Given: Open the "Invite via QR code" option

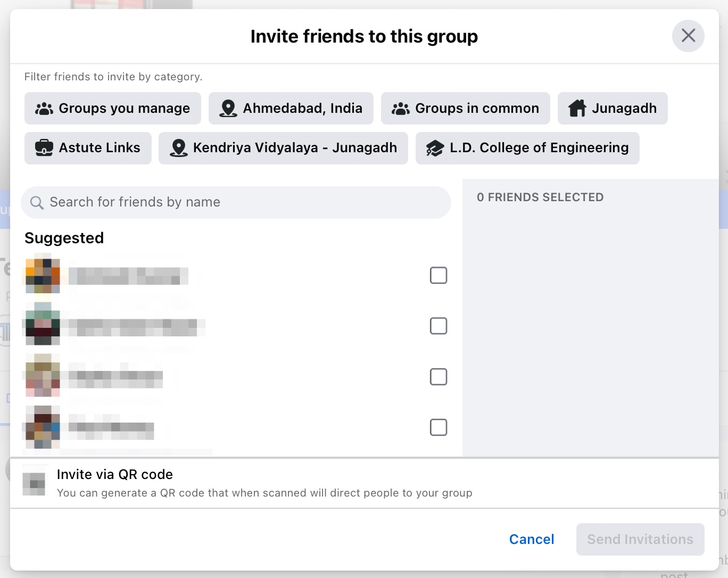Looking at the screenshot, I should (x=114, y=474).
